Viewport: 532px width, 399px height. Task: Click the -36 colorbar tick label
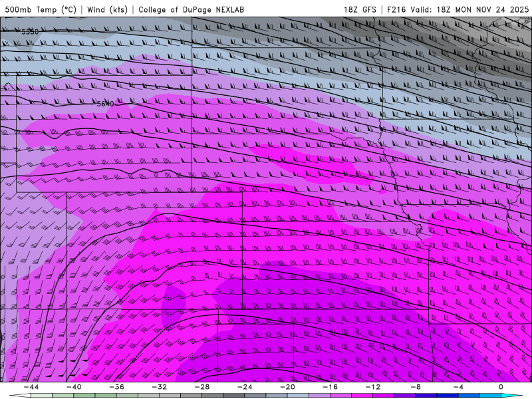(x=116, y=387)
